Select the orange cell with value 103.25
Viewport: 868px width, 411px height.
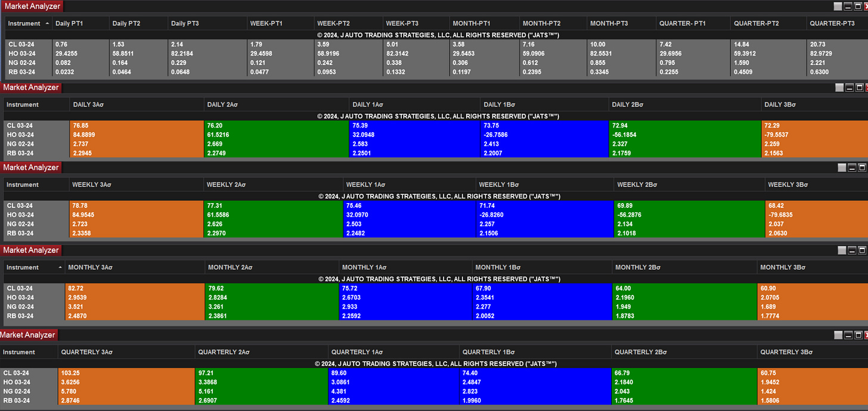[x=126, y=373]
